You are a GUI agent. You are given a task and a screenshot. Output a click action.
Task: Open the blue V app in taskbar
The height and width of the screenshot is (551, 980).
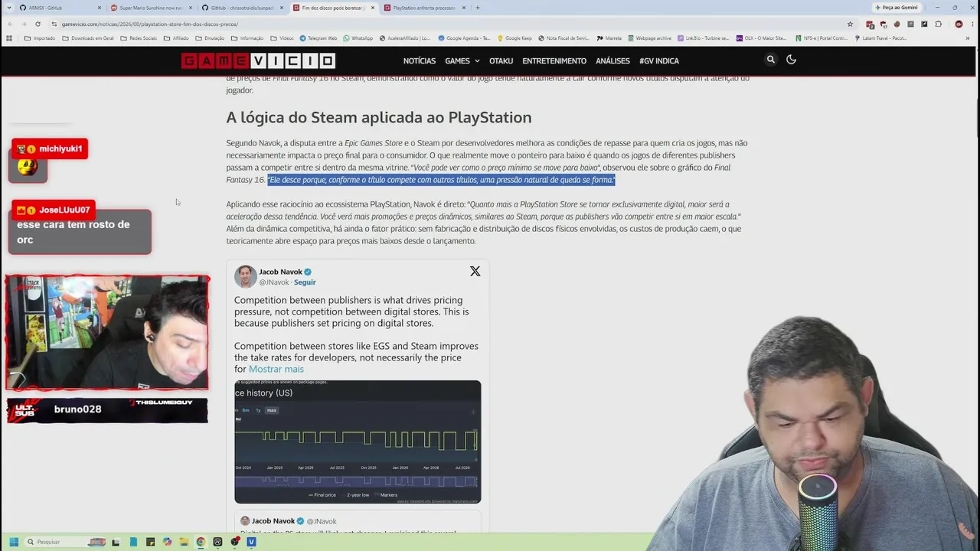pos(251,542)
